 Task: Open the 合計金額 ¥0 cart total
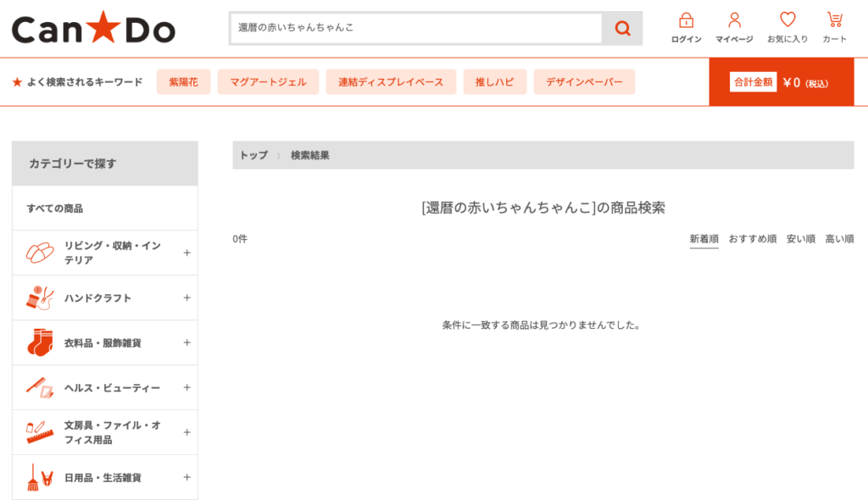pyautogui.click(x=781, y=82)
